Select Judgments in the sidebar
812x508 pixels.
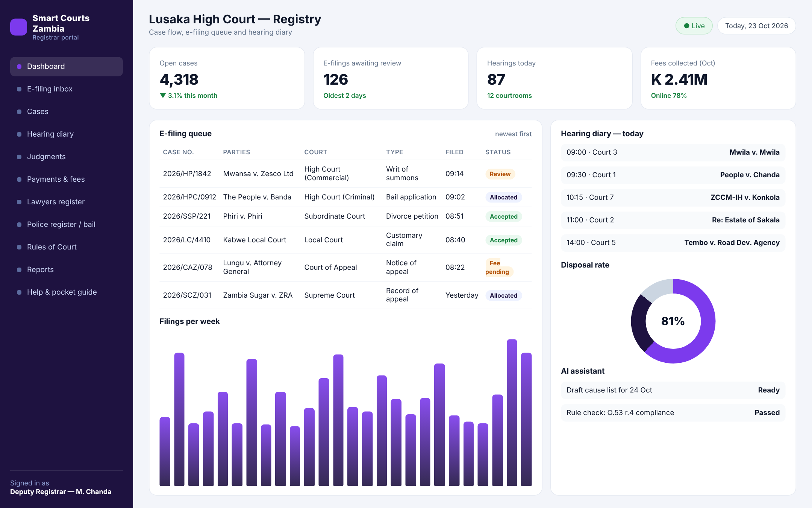pyautogui.click(x=67, y=157)
